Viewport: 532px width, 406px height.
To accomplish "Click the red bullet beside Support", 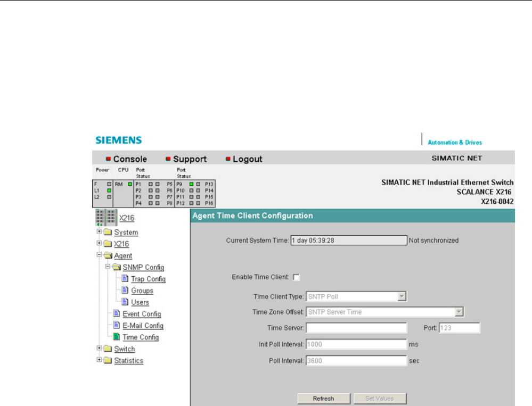I will tap(168, 159).
